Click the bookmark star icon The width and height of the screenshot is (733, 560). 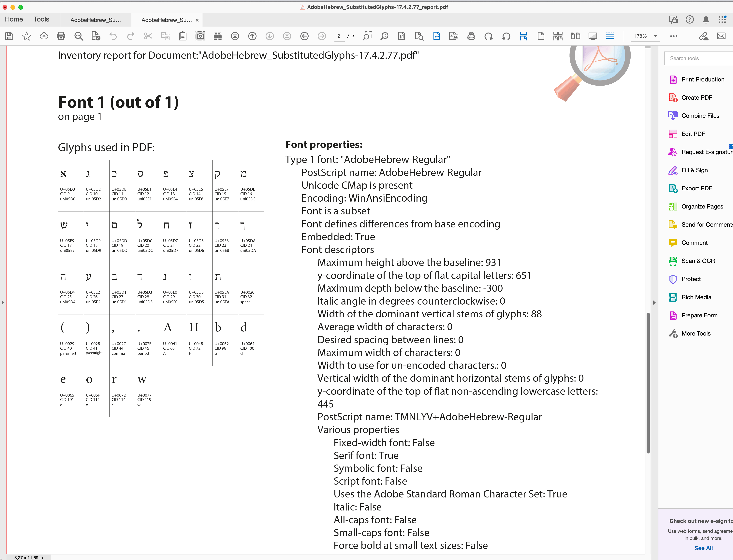(27, 36)
